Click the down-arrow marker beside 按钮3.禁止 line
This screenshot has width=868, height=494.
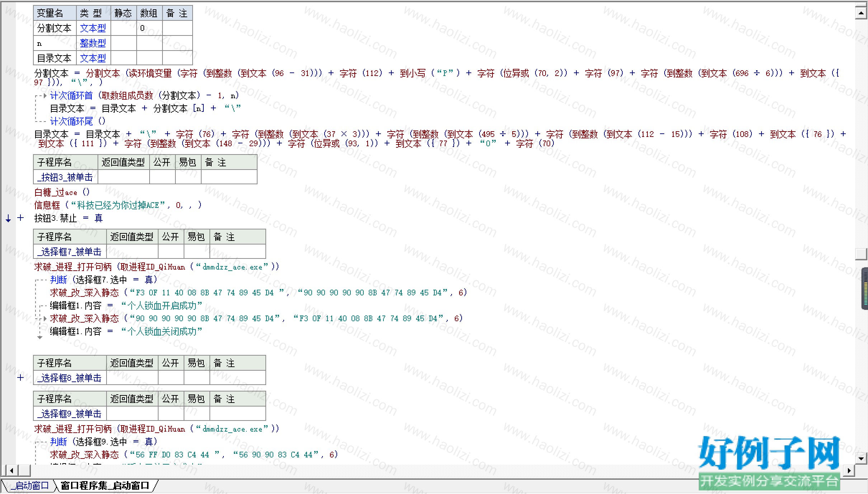point(8,218)
